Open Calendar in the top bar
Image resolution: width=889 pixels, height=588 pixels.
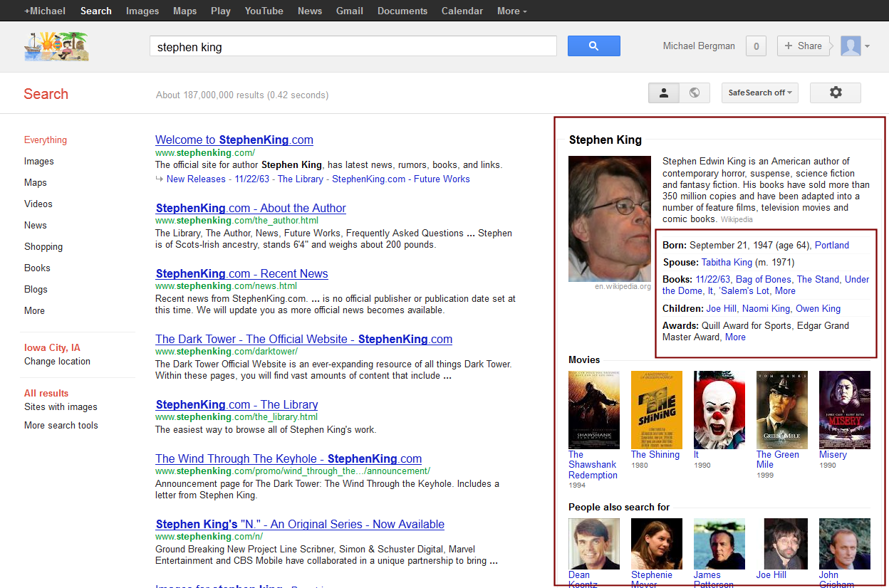coord(462,11)
